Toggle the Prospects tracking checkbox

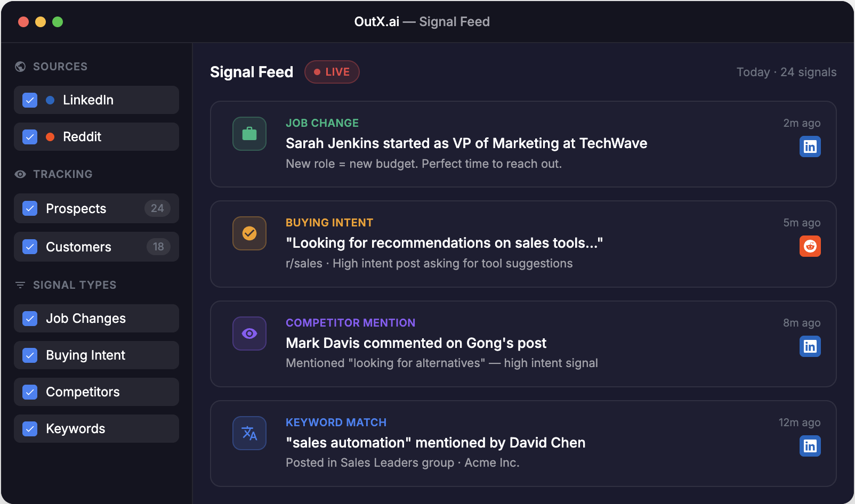click(x=30, y=208)
